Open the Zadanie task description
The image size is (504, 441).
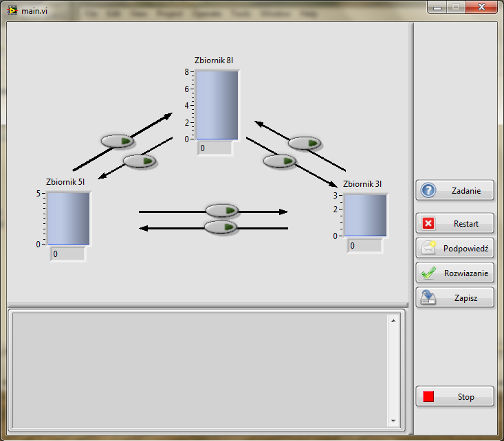coord(454,190)
